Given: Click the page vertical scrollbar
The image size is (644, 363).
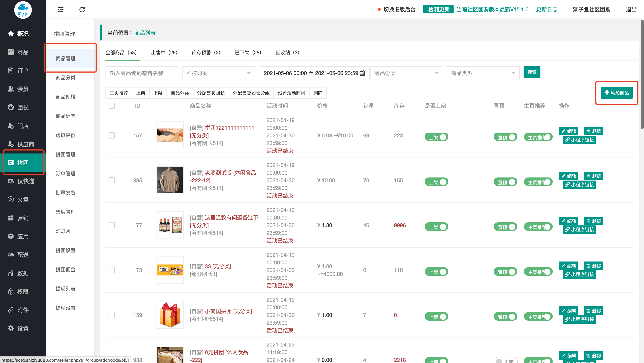Looking at the screenshot, I should [x=642, y=74].
